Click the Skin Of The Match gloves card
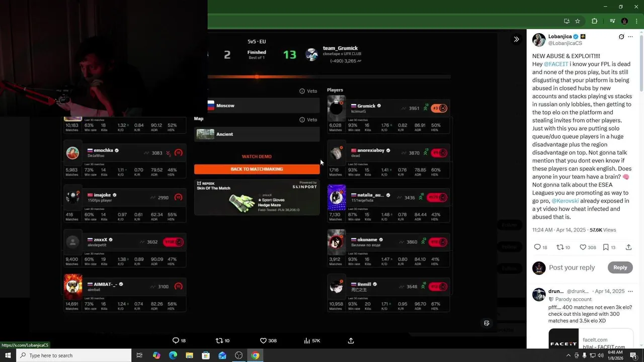The height and width of the screenshot is (362, 644). [257, 197]
